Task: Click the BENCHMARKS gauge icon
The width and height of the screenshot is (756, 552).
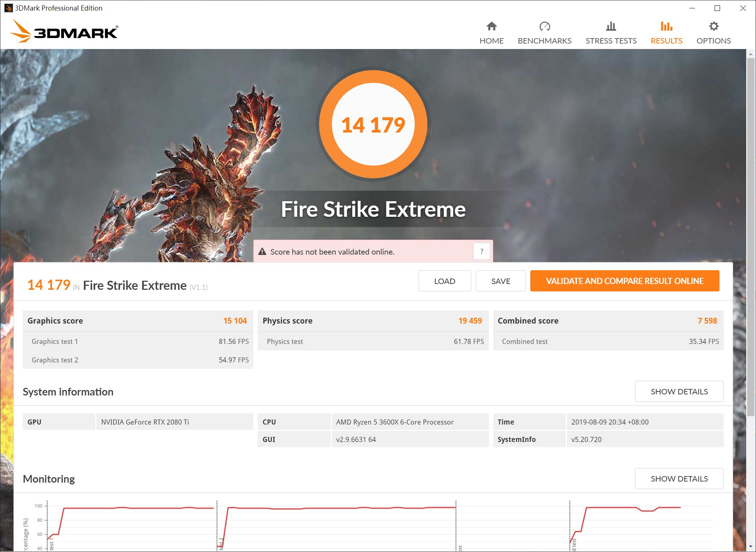Action: (544, 27)
